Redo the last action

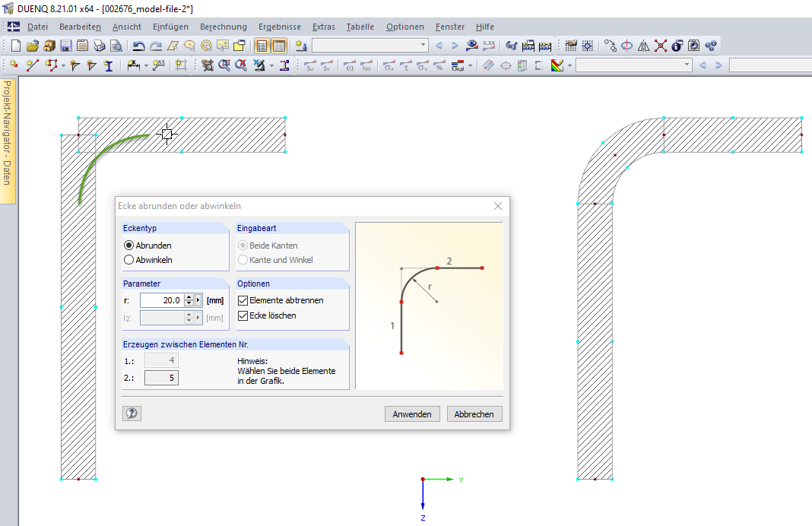[x=155, y=46]
